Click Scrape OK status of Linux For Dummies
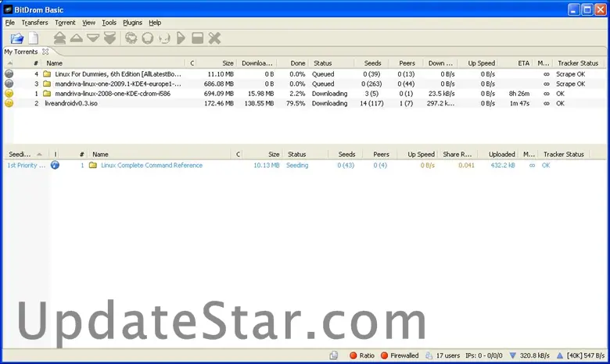 point(570,73)
